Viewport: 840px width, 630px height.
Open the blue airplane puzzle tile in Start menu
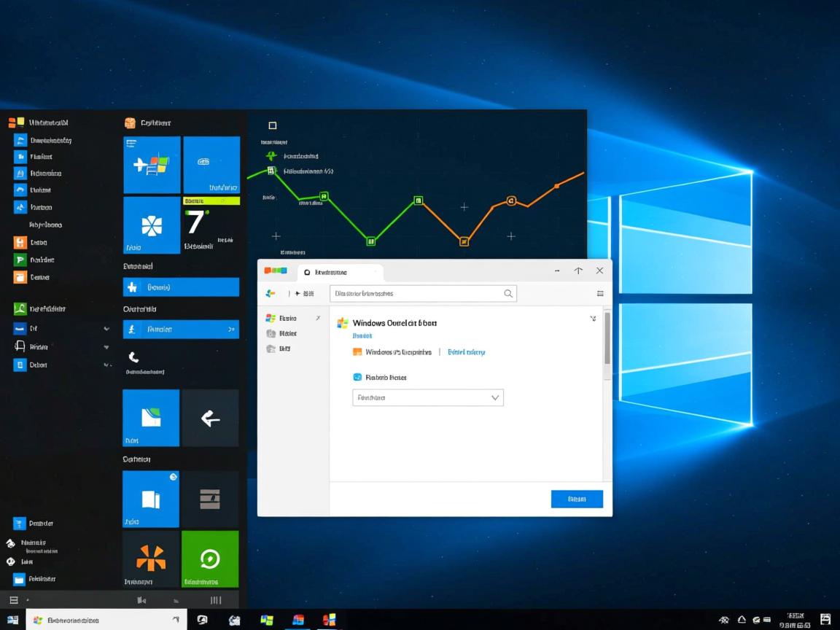pyautogui.click(x=150, y=163)
